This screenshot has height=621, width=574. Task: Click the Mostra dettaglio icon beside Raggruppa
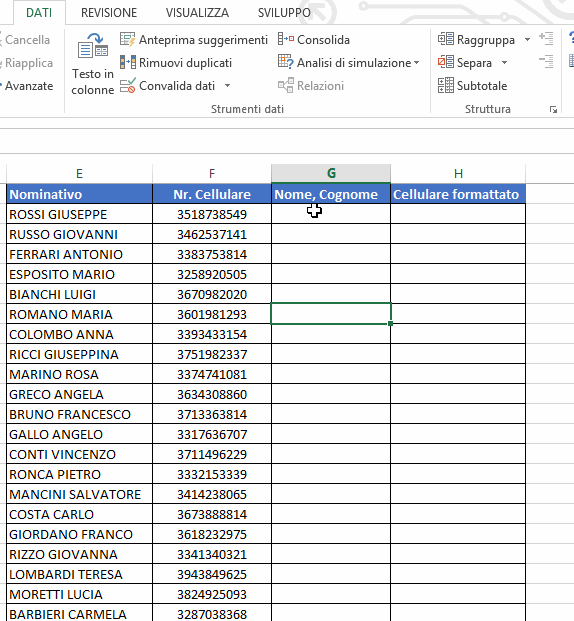546,39
